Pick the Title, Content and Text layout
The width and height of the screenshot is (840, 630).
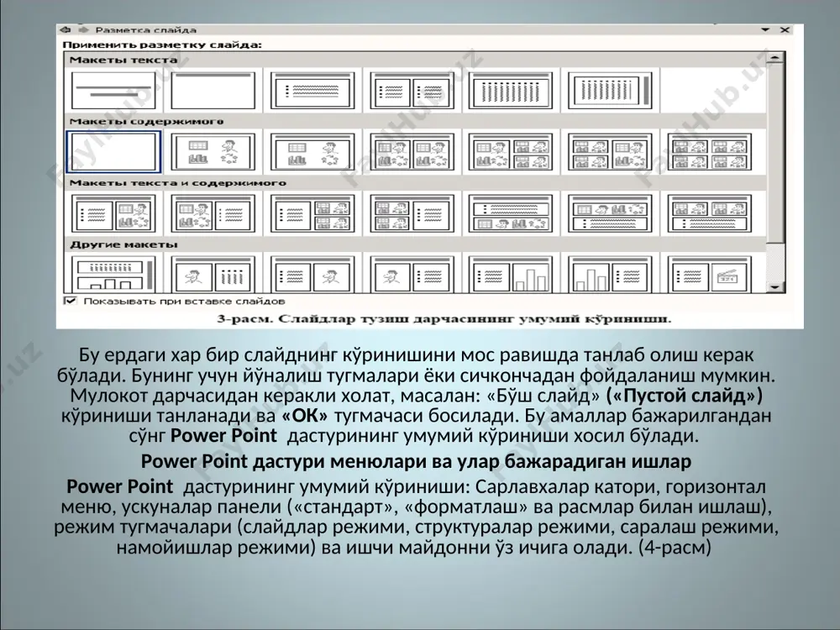coord(213,213)
